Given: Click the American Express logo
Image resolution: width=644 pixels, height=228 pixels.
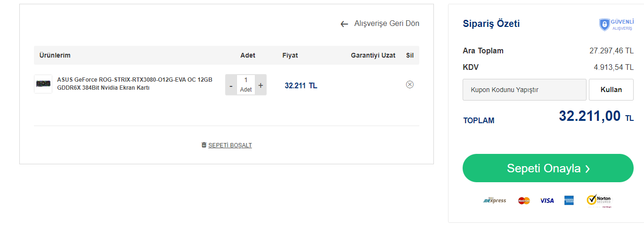Looking at the screenshot, I should click(x=569, y=201).
